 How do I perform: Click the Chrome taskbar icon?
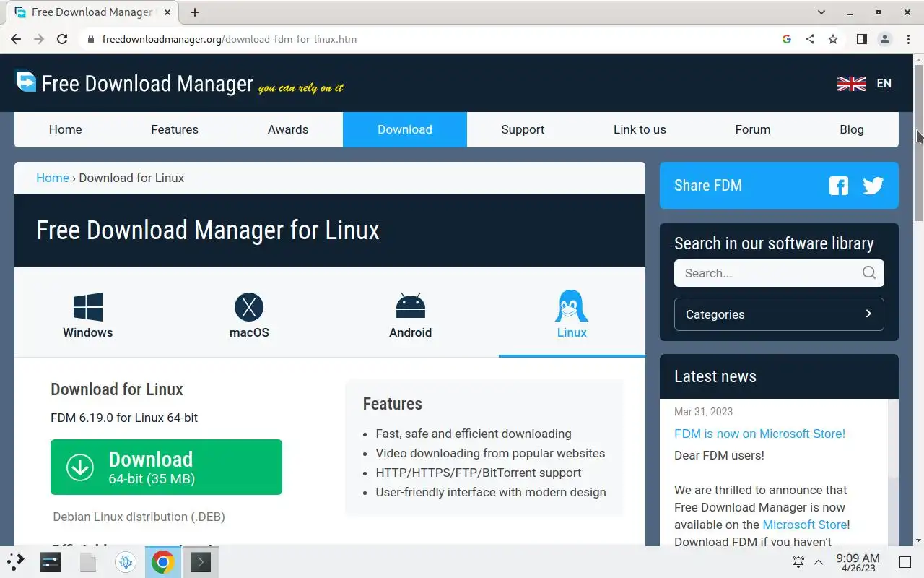(x=163, y=561)
